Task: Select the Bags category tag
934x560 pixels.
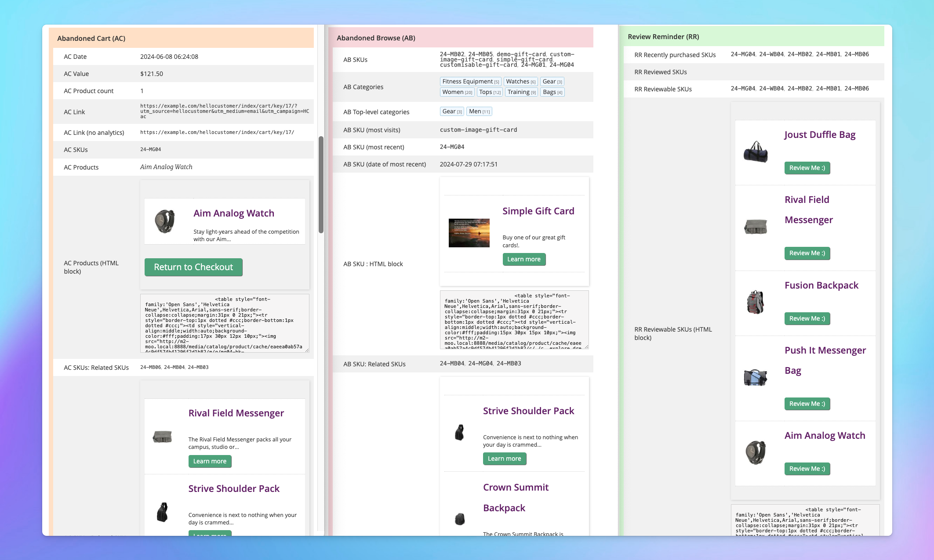Action: click(x=552, y=92)
